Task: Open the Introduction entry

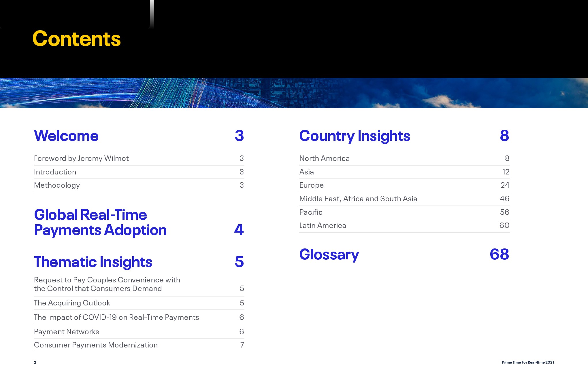Action: pos(55,172)
